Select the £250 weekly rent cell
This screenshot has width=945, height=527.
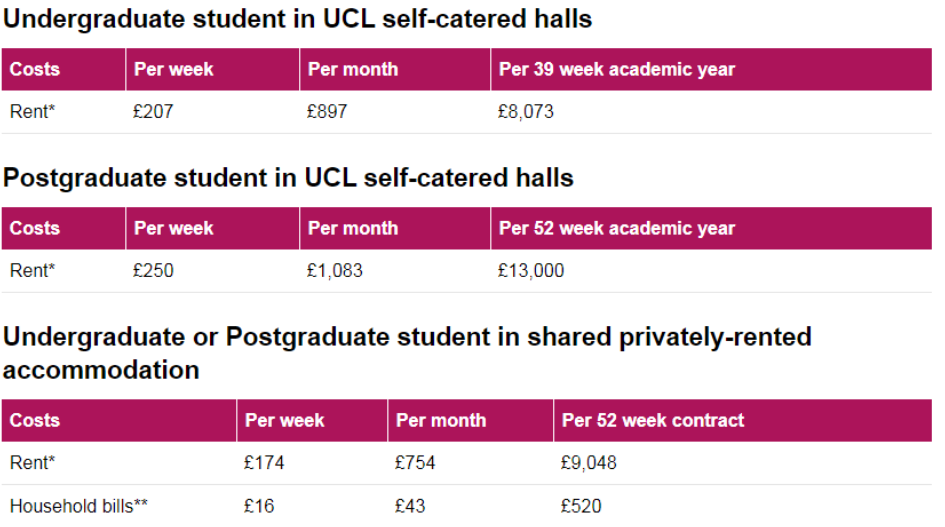pyautogui.click(x=153, y=271)
